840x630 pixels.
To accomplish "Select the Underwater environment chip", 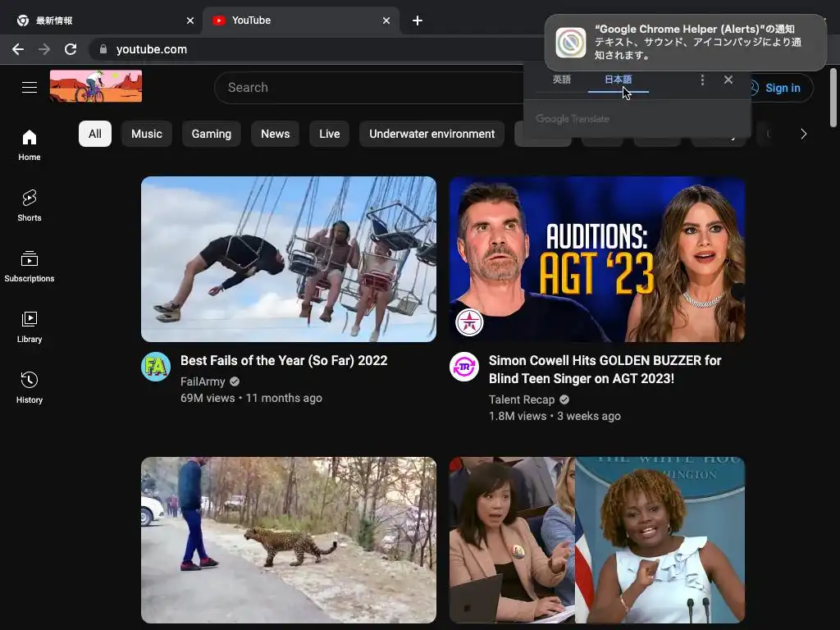I will click(x=431, y=134).
